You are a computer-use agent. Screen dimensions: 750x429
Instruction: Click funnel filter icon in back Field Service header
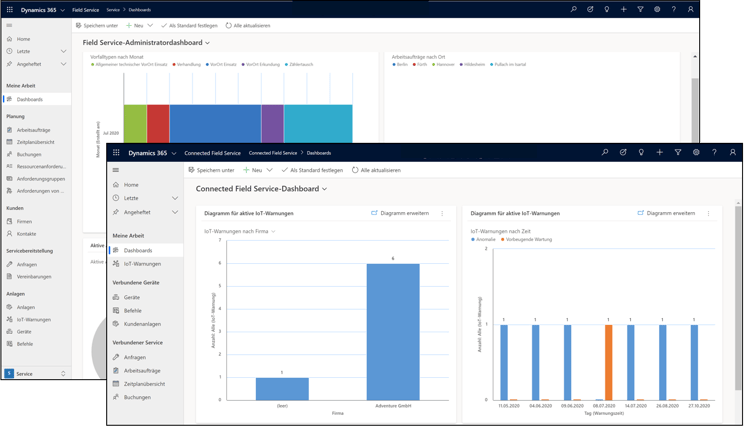[x=640, y=10]
